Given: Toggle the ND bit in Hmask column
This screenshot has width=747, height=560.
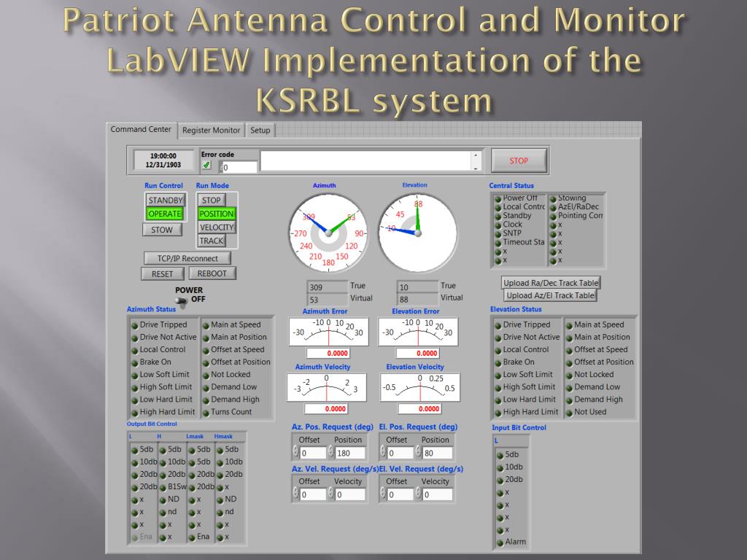Looking at the screenshot, I should (220, 500).
